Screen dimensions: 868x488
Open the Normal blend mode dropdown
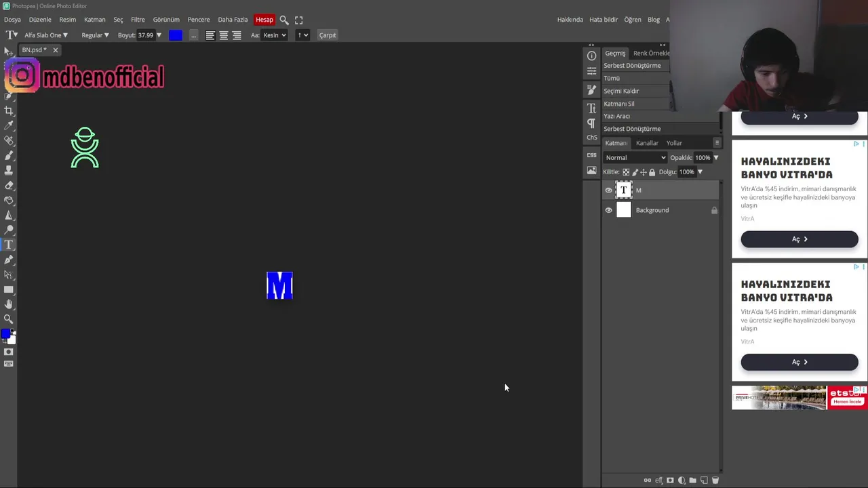point(635,158)
